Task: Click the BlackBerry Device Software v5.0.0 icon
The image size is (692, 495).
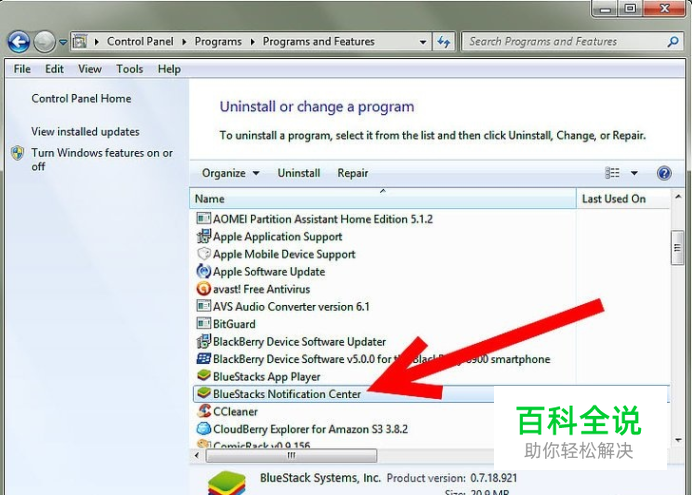Action: click(x=203, y=359)
